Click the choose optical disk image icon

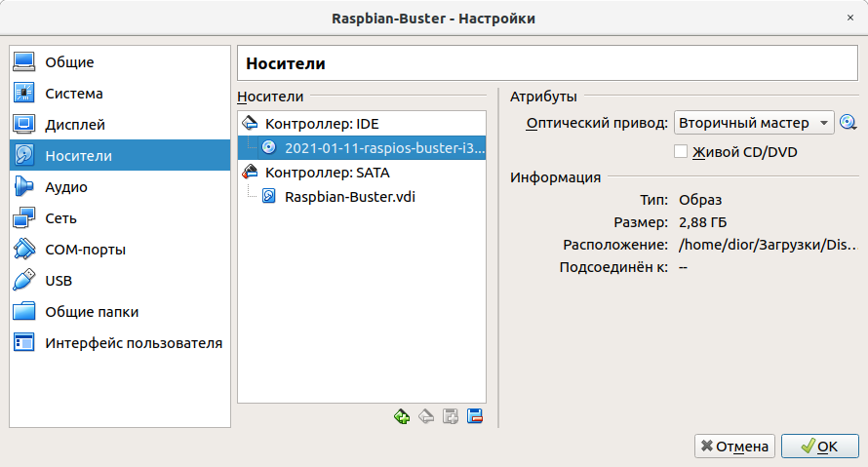[848, 122]
